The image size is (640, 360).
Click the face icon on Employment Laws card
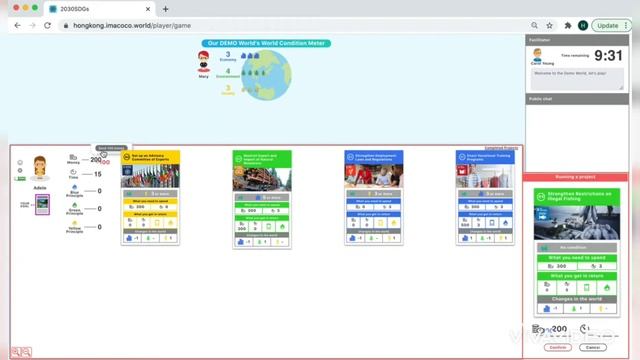(x=350, y=157)
